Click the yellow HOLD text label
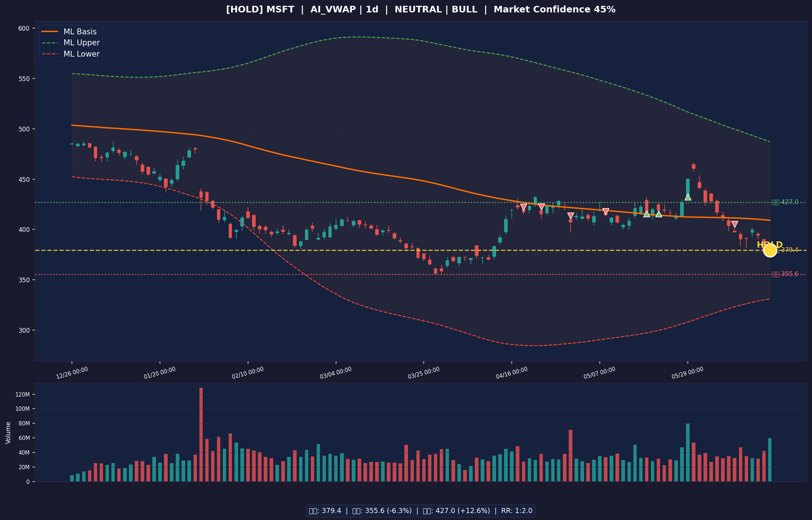 [770, 245]
